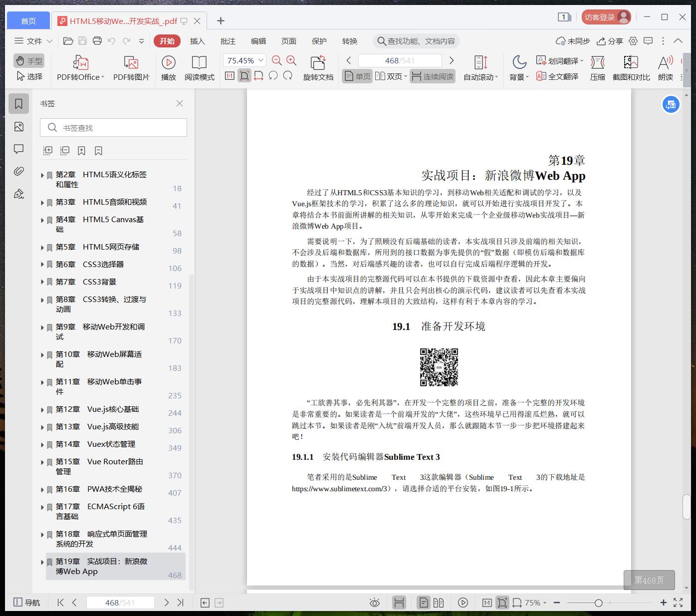Open 背景 background dropdown
The width and height of the screenshot is (696, 616).
519,68
